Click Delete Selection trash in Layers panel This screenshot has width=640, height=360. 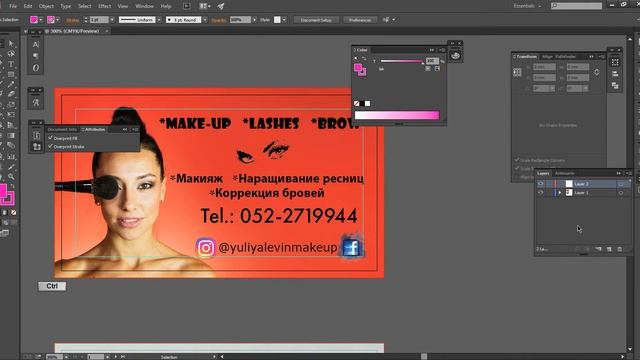pos(620,249)
